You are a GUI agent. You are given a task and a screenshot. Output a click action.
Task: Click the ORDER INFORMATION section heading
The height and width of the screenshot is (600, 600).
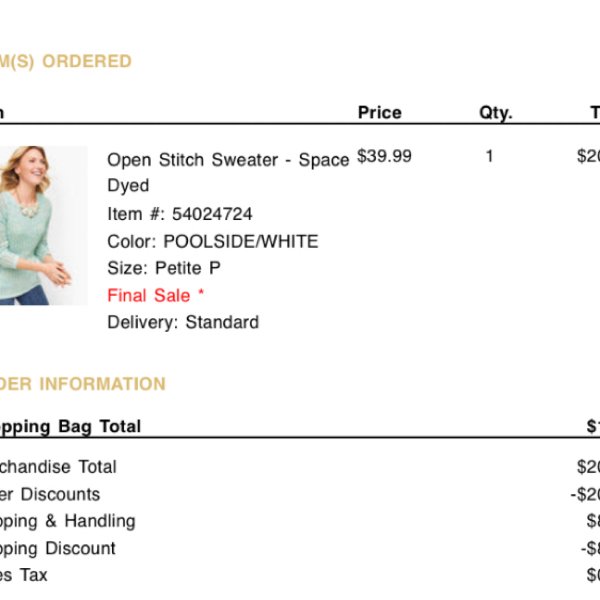click(x=83, y=384)
